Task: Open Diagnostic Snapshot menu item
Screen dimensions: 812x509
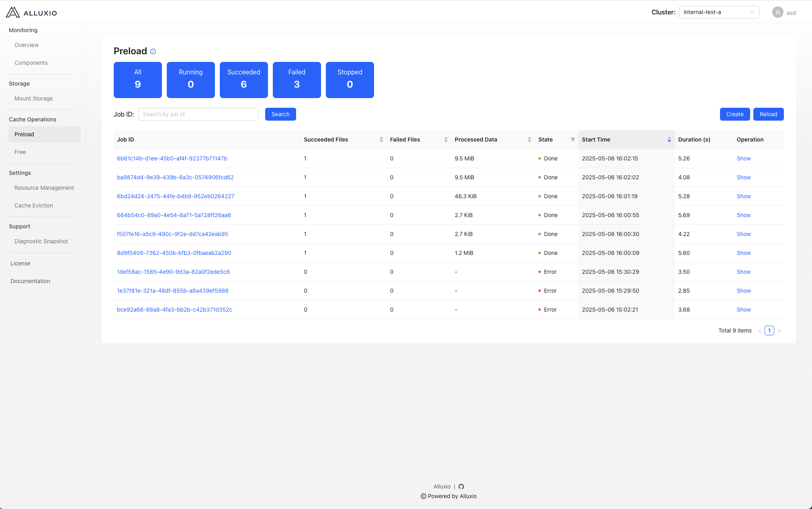Action: 41,241
